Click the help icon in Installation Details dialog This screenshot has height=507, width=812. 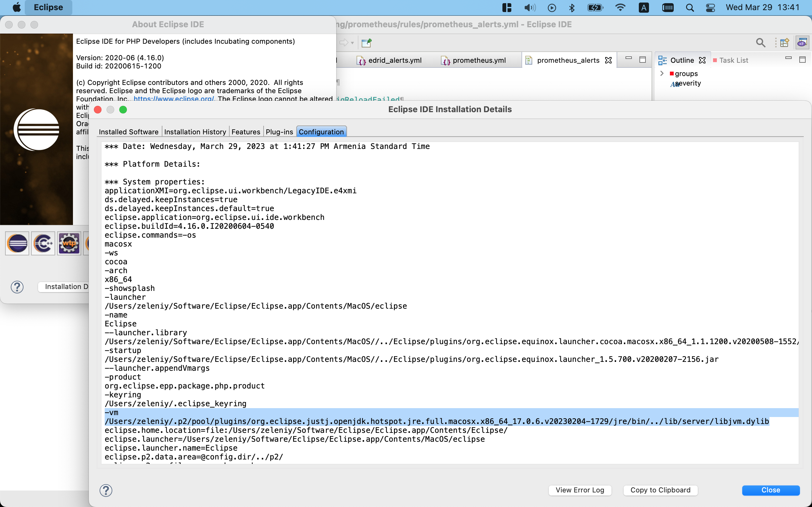[x=106, y=490]
